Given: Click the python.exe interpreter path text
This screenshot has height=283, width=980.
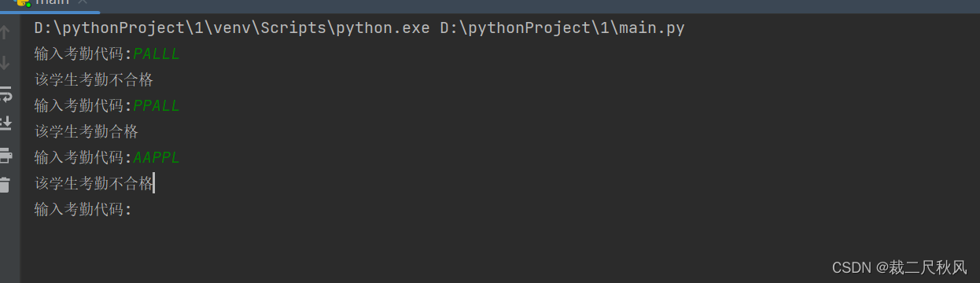Looking at the screenshot, I should tap(232, 28).
